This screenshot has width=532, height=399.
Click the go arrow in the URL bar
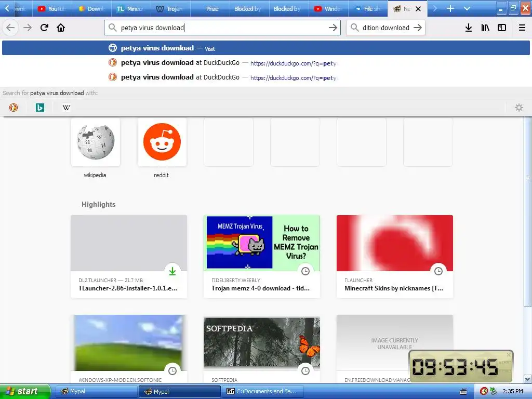(333, 28)
